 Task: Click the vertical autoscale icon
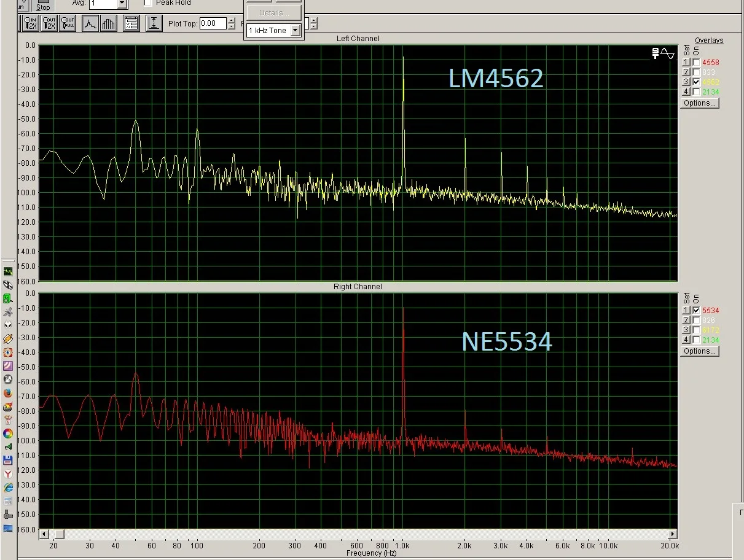coord(154,23)
